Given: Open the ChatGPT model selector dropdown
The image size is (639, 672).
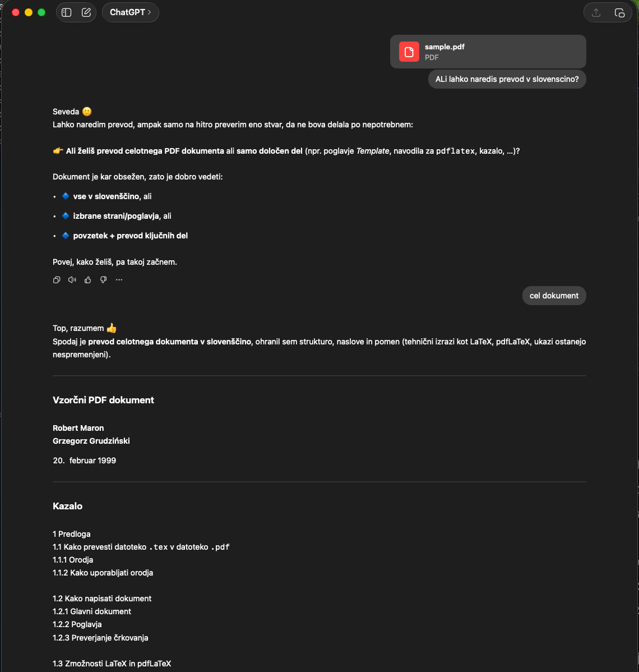Looking at the screenshot, I should pos(130,12).
